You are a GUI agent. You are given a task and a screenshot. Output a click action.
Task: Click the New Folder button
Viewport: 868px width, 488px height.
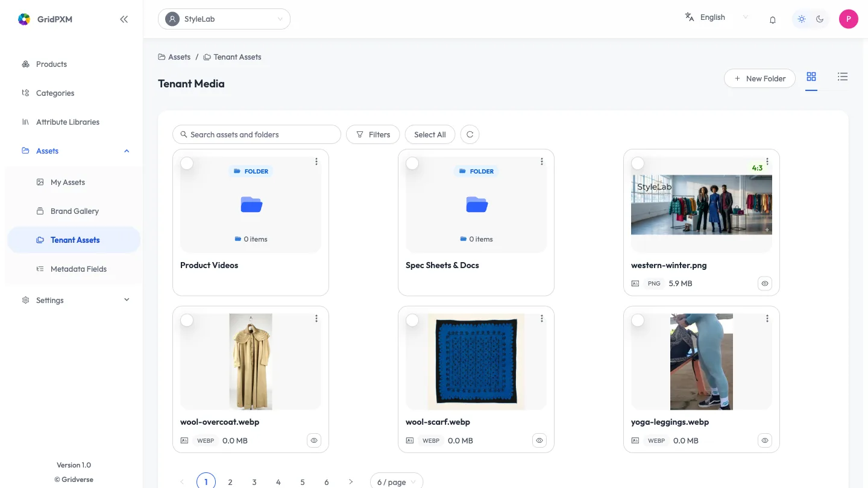(759, 78)
